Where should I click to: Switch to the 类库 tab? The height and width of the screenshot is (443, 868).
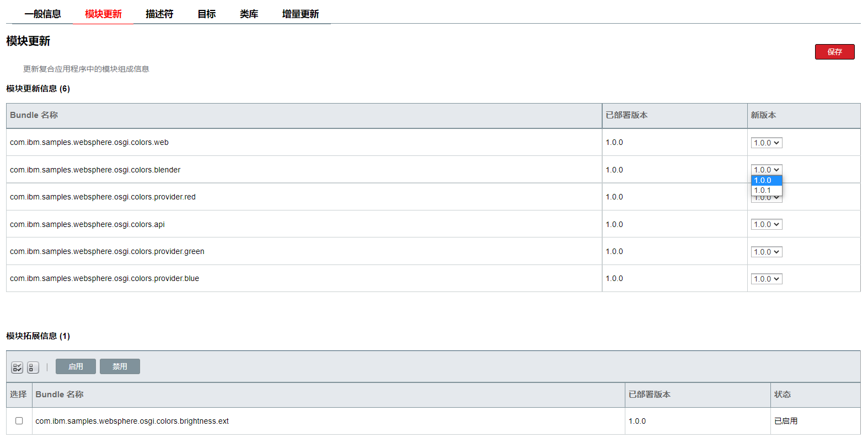249,14
